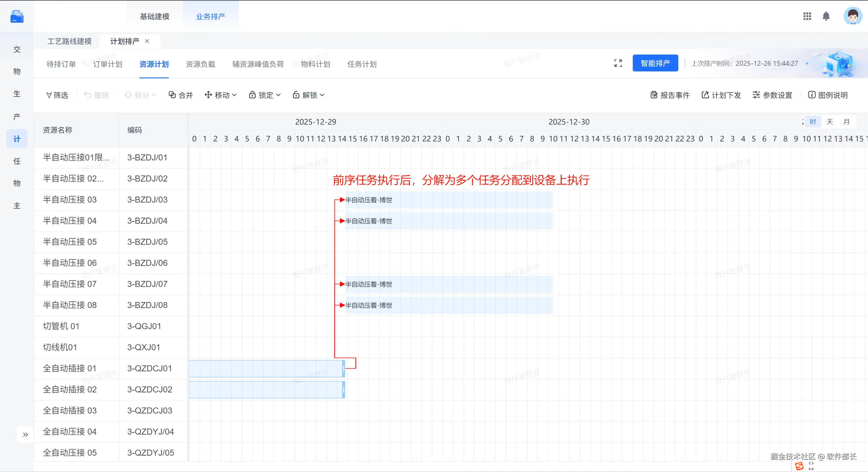
Task: Open the 基础建模 top menu
Action: [155, 17]
